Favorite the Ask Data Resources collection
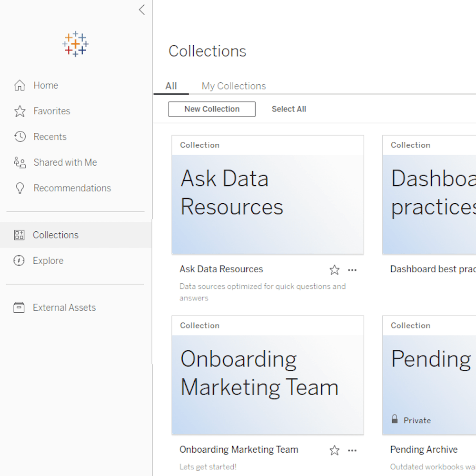 pyautogui.click(x=335, y=270)
